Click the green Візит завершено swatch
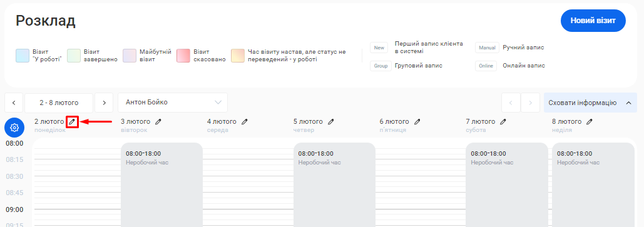The width and height of the screenshot is (644, 227). pyautogui.click(x=74, y=56)
